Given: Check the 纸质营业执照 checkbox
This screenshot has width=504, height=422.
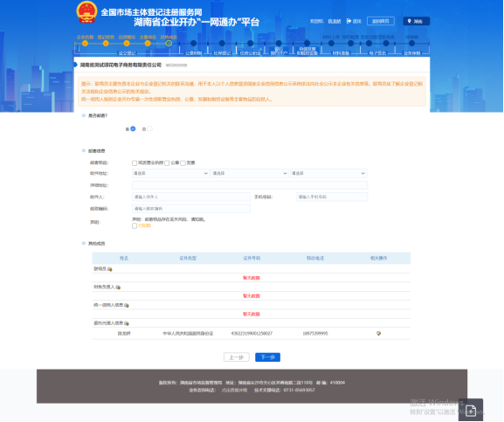Looking at the screenshot, I should coord(135,163).
